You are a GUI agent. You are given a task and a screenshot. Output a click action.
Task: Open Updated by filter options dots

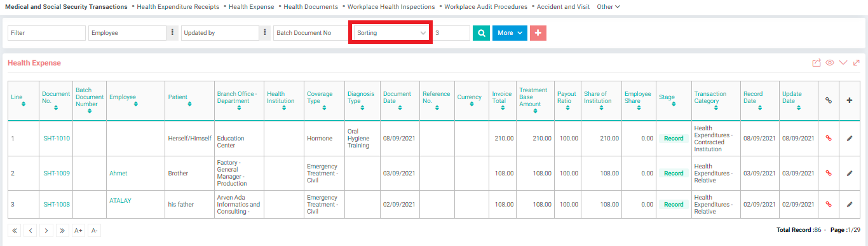264,33
